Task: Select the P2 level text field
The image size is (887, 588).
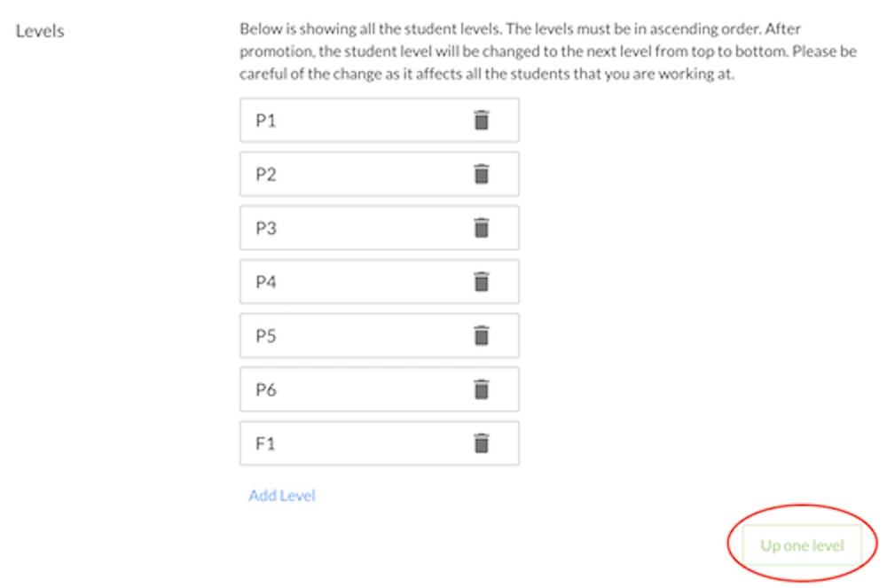Action: coord(379,174)
